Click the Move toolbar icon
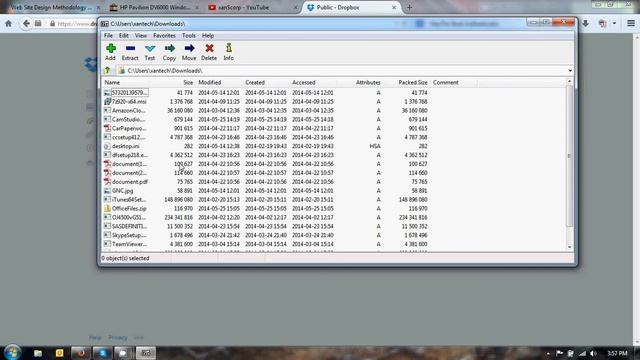This screenshot has height=360, width=640. pos(189,52)
